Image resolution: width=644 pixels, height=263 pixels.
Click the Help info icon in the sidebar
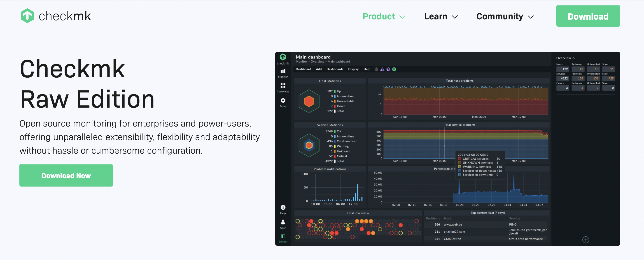pyautogui.click(x=283, y=208)
